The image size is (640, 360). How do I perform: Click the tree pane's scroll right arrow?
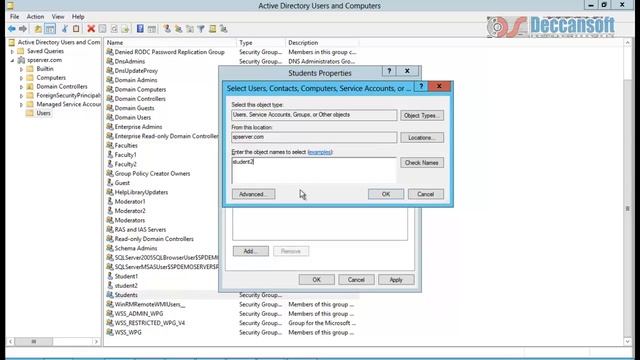click(96, 341)
